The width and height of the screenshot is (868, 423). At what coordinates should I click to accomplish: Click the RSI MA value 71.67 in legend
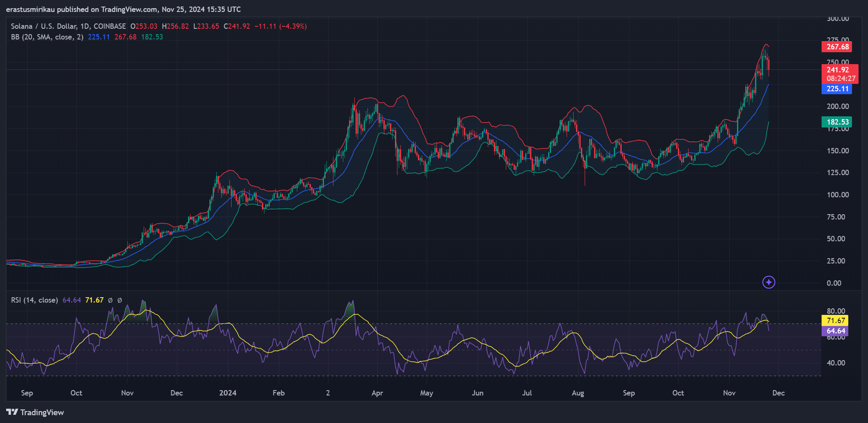point(94,300)
